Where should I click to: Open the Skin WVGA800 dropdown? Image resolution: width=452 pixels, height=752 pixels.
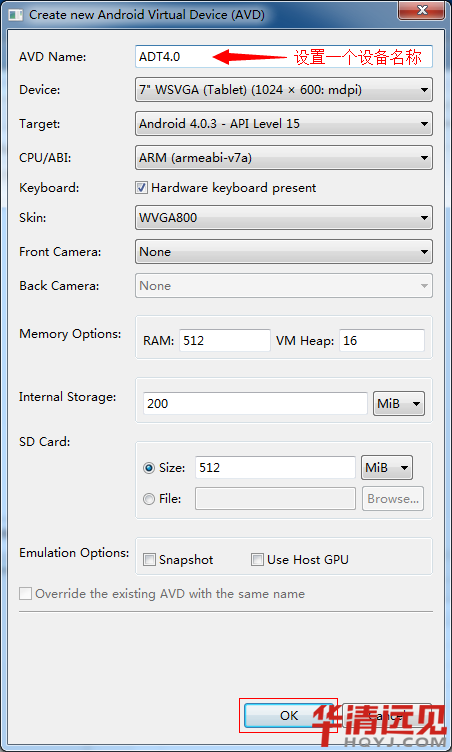(x=284, y=218)
